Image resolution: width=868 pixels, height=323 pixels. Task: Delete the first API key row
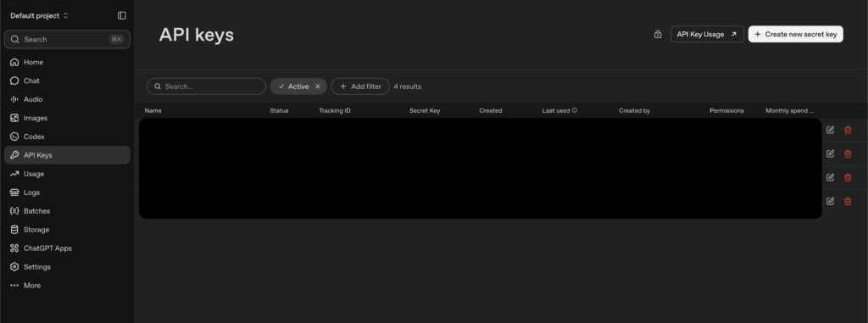(848, 131)
